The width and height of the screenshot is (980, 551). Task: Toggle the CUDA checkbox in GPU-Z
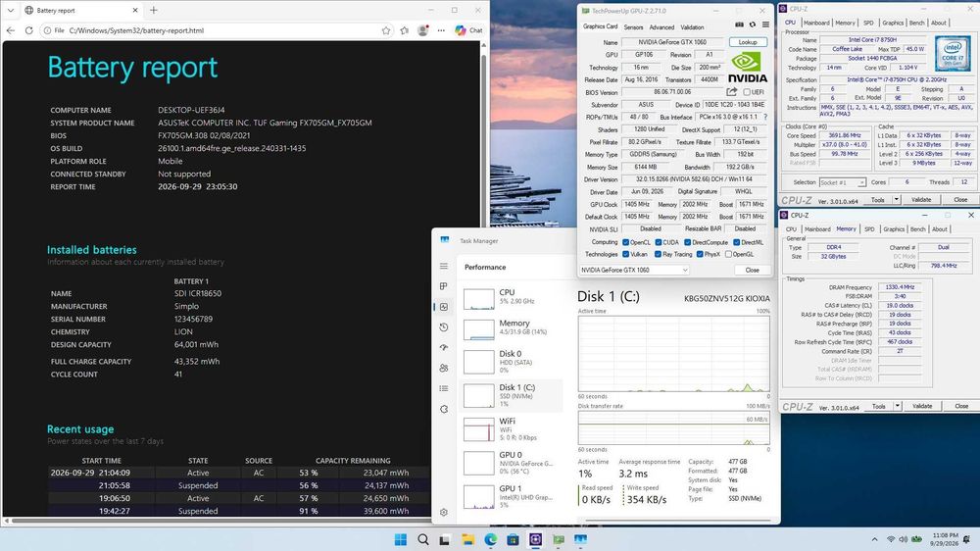coord(659,242)
